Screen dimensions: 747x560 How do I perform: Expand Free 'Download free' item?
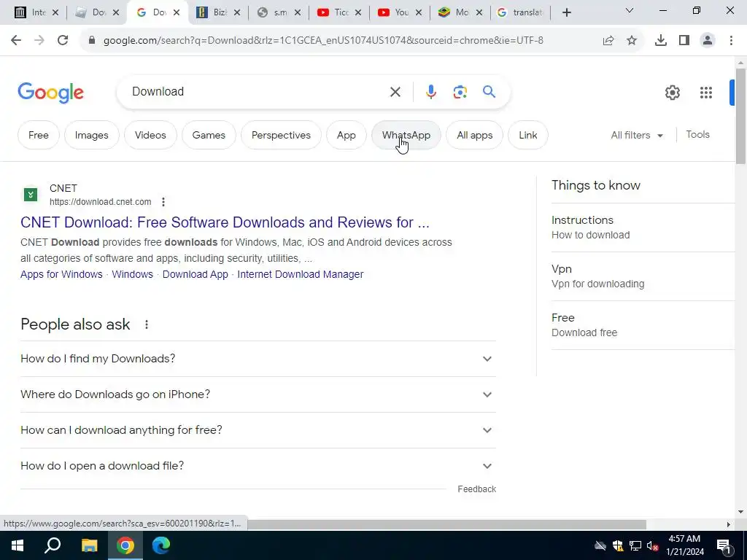coord(643,325)
